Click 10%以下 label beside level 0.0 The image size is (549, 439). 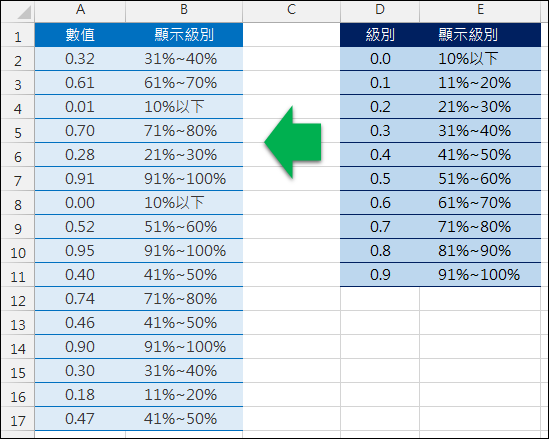[480, 59]
